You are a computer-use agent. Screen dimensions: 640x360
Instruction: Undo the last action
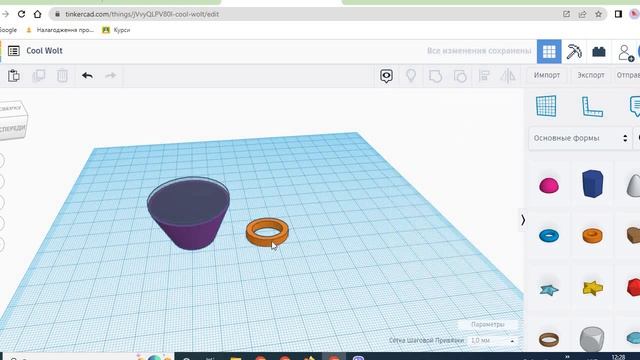coord(87,76)
